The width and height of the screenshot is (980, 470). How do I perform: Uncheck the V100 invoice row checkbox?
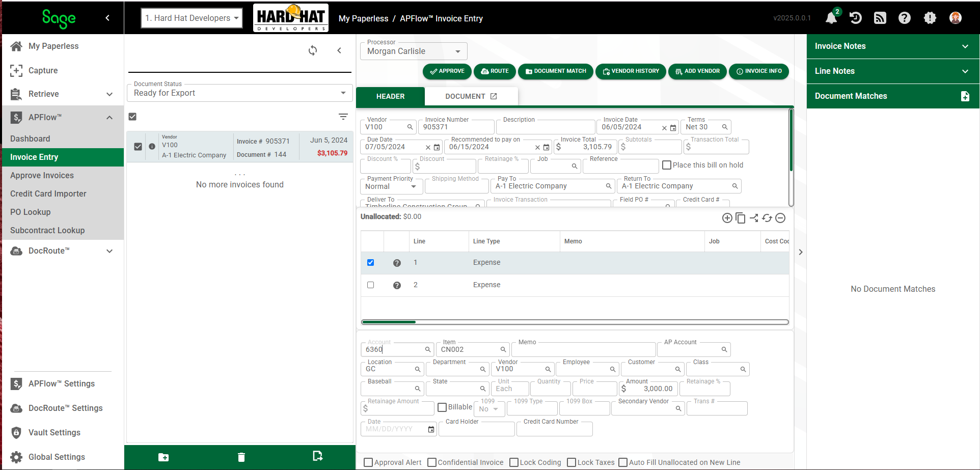click(138, 147)
